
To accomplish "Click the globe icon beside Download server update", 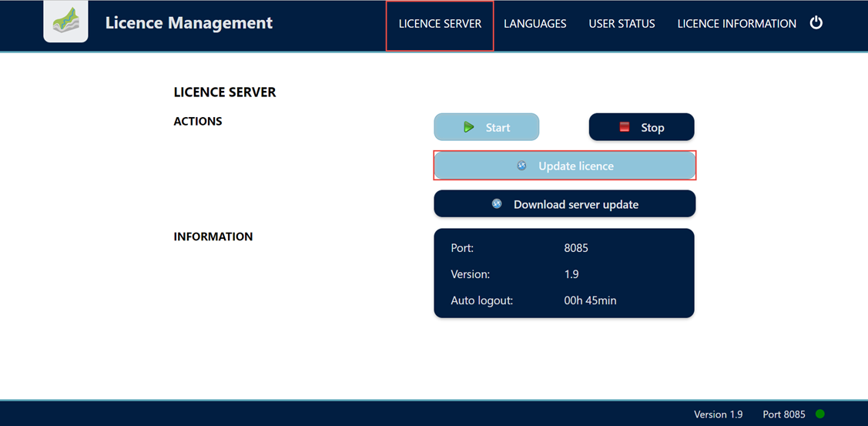I will click(497, 204).
